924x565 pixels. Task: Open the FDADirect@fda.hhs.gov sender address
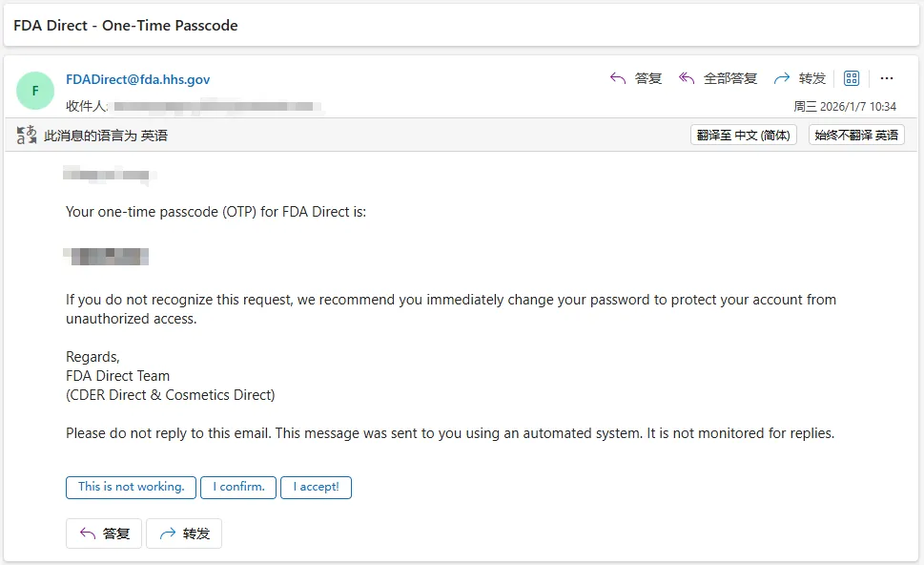(x=137, y=79)
